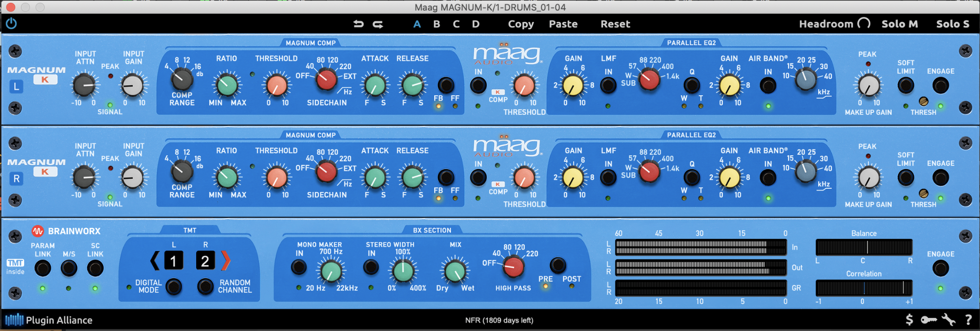Click the redo arrow icon
980x331 pixels.
point(378,24)
